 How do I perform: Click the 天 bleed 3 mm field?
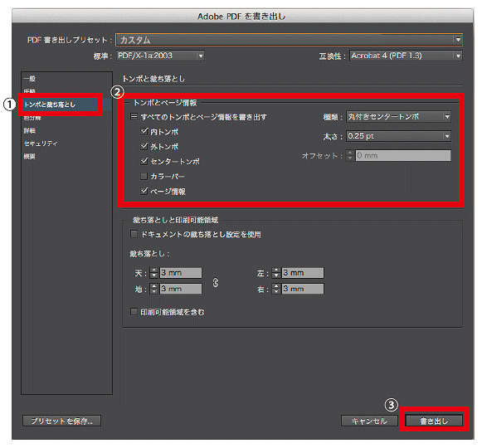(x=181, y=273)
